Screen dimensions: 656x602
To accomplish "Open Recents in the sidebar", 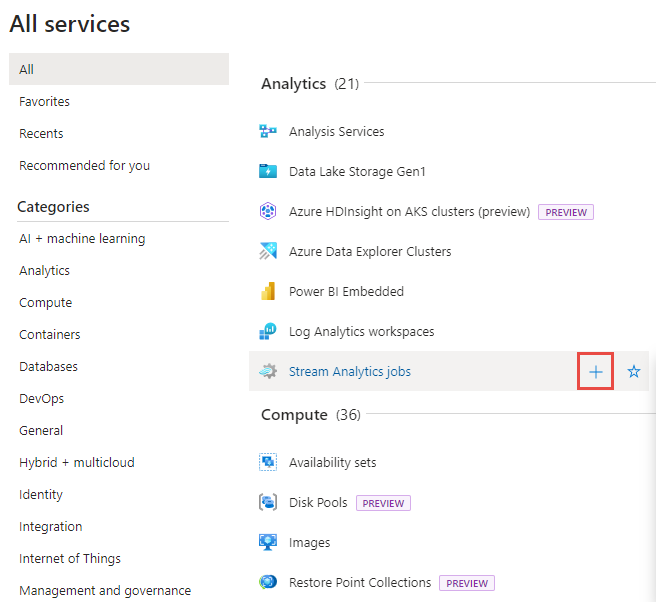I will 41,133.
